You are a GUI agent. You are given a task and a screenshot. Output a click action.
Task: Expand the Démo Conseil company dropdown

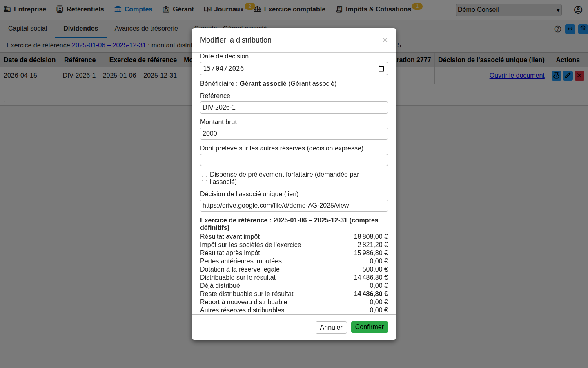pos(509,10)
